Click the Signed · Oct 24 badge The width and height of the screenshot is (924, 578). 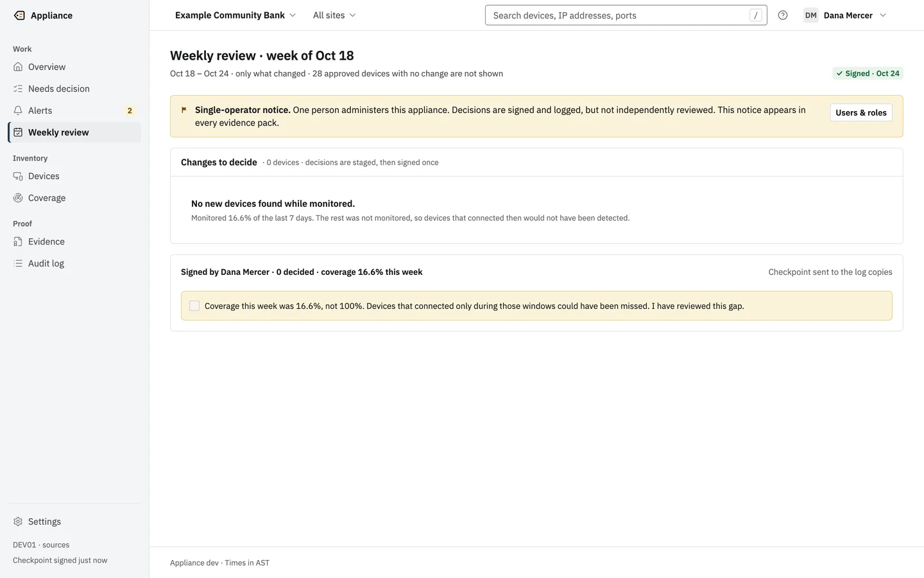(x=868, y=73)
